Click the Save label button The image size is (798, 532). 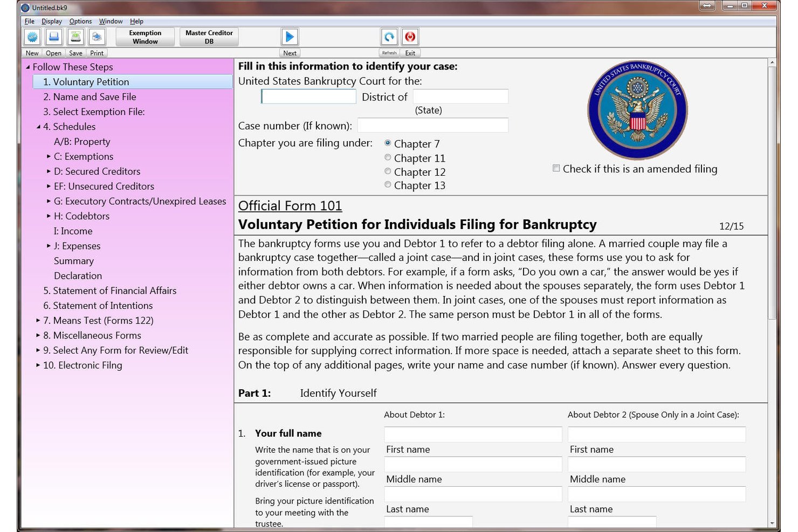tap(76, 53)
